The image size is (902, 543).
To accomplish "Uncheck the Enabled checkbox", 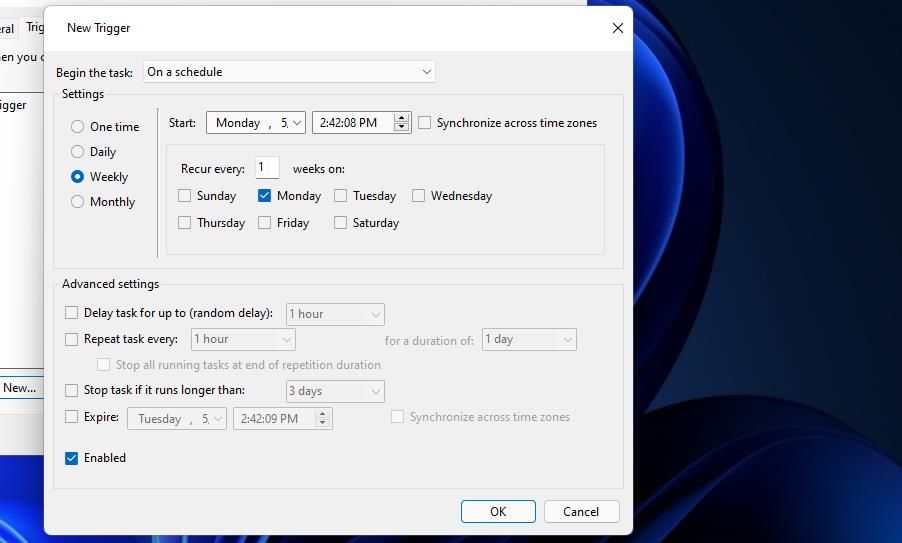I will click(x=71, y=458).
